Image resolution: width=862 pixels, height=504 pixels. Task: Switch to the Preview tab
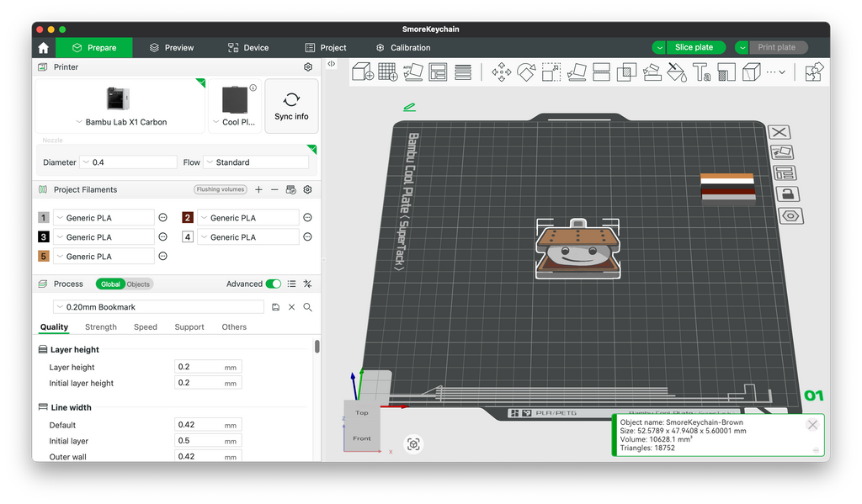(x=172, y=48)
